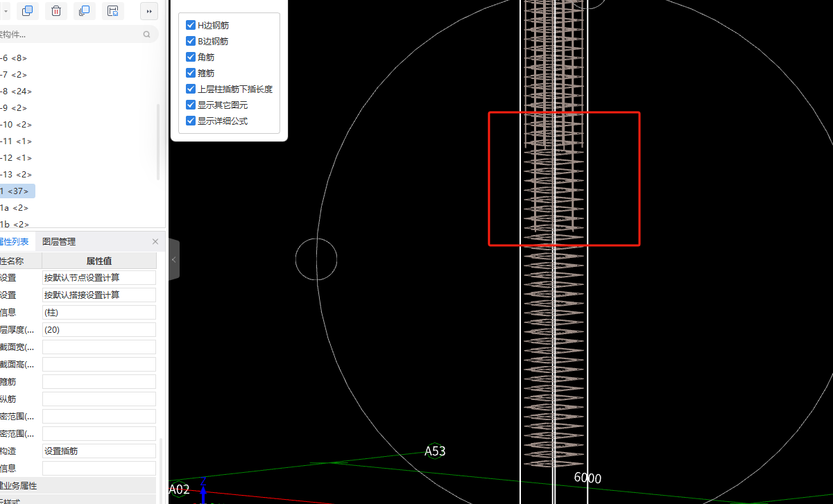Select the component row -7 <2>
833x504 pixels.
coord(15,75)
